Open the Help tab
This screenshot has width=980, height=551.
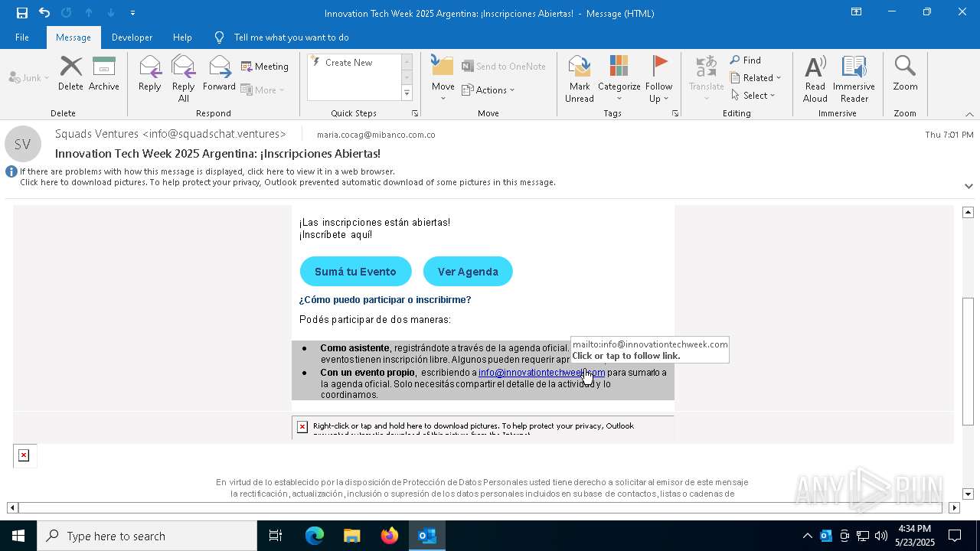point(182,37)
